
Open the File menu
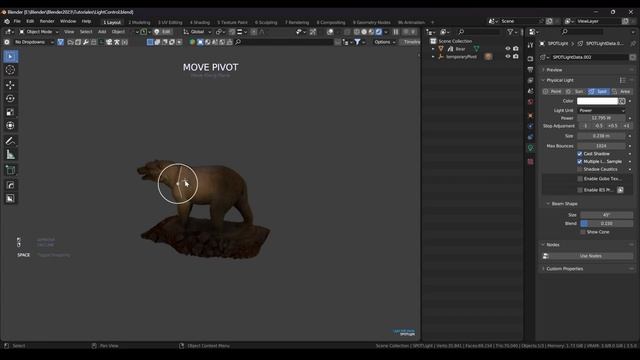17,21
